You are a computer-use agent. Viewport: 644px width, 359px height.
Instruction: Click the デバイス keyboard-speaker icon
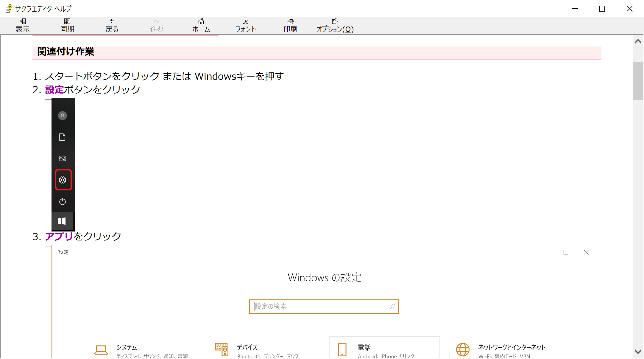click(x=222, y=349)
